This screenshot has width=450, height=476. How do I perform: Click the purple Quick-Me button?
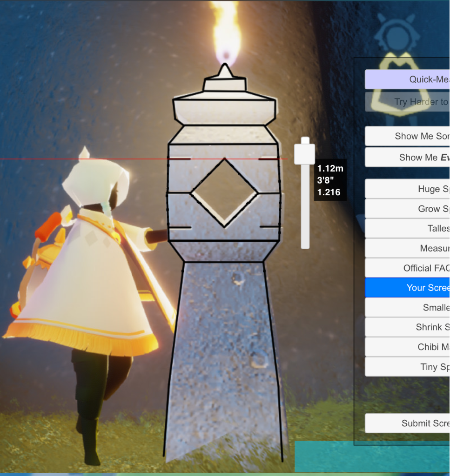coord(408,79)
